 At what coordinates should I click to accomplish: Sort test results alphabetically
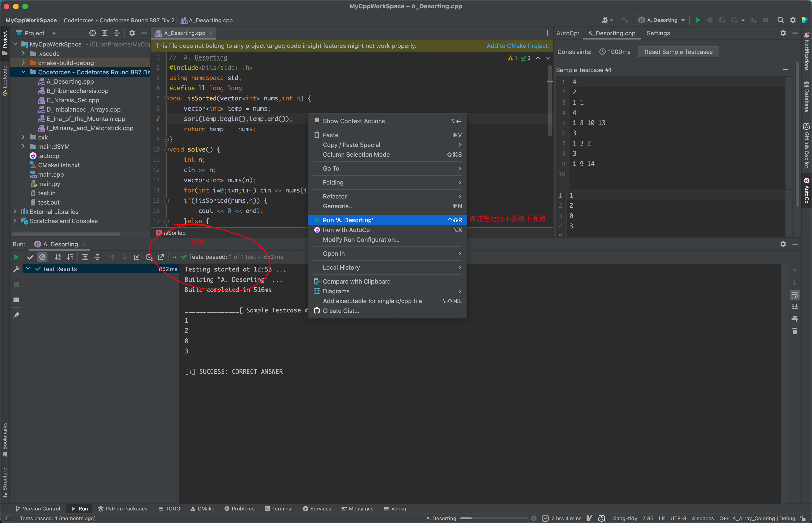pyautogui.click(x=58, y=257)
